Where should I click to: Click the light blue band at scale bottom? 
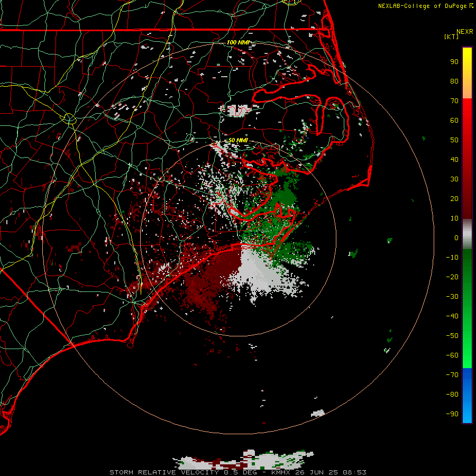click(467, 411)
